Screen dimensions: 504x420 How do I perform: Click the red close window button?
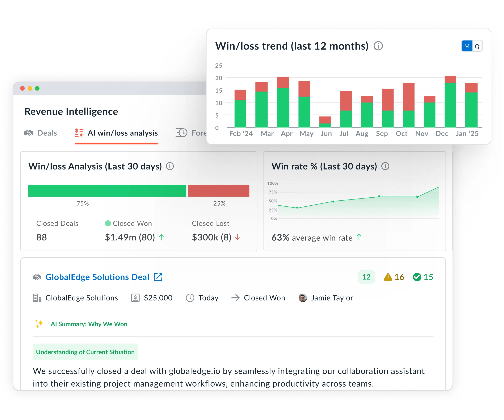[22, 88]
